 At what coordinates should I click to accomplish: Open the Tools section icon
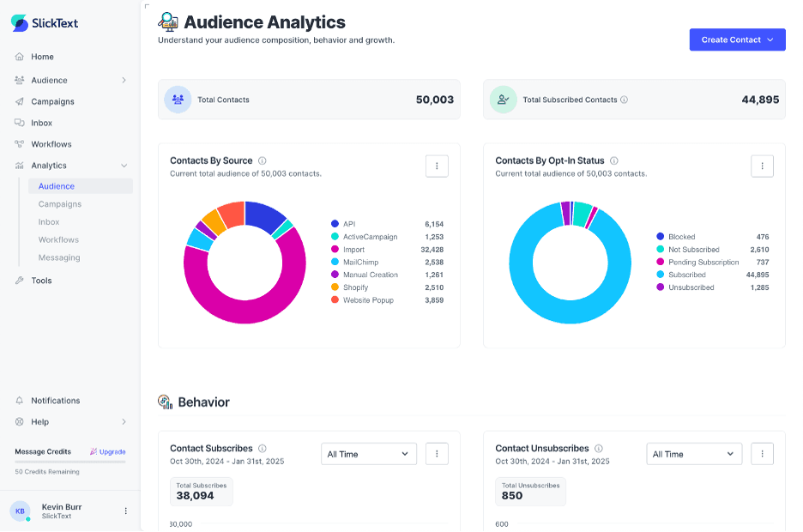18,280
